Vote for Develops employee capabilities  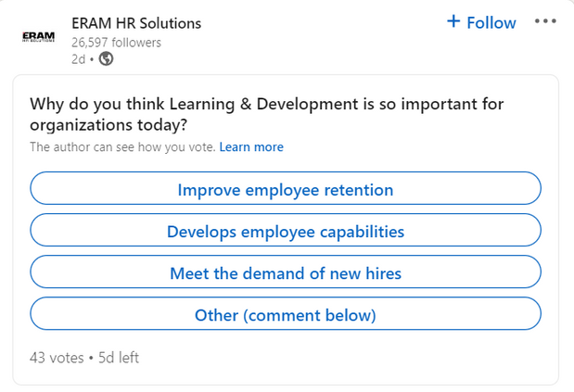coord(286,230)
